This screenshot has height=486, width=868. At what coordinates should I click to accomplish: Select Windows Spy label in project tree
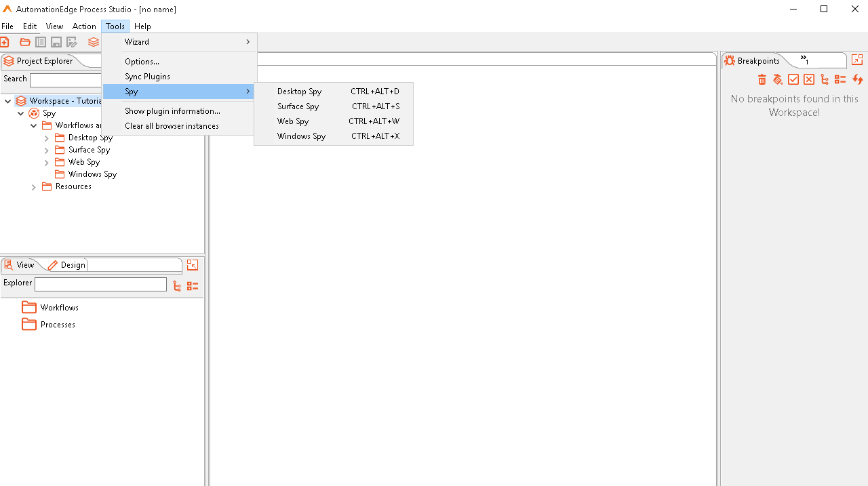point(92,174)
